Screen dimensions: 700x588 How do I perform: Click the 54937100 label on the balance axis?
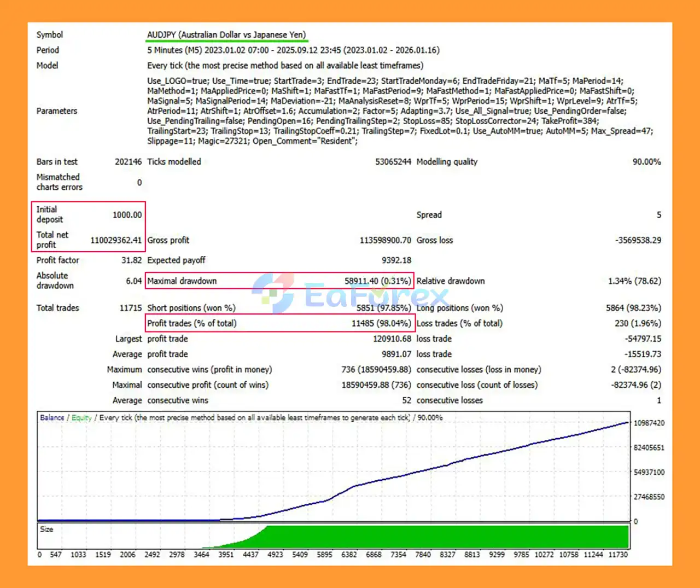click(649, 472)
